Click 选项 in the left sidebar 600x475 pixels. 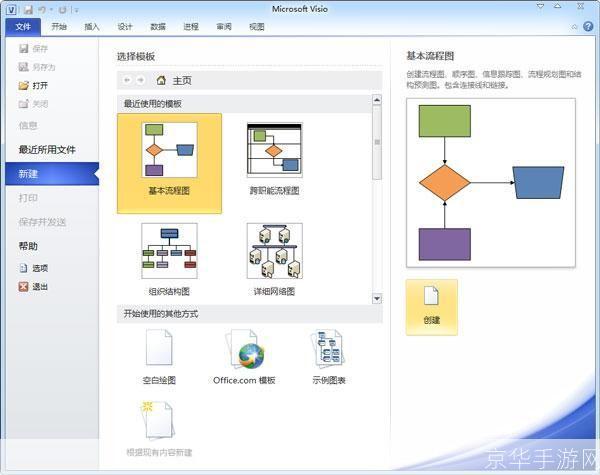coord(39,268)
